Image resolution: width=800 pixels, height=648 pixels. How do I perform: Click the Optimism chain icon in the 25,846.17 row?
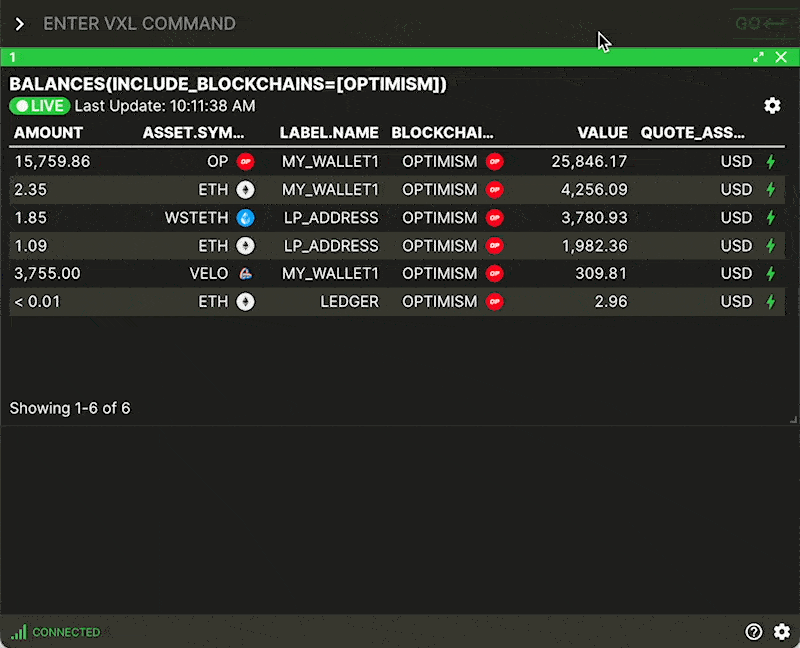(494, 162)
